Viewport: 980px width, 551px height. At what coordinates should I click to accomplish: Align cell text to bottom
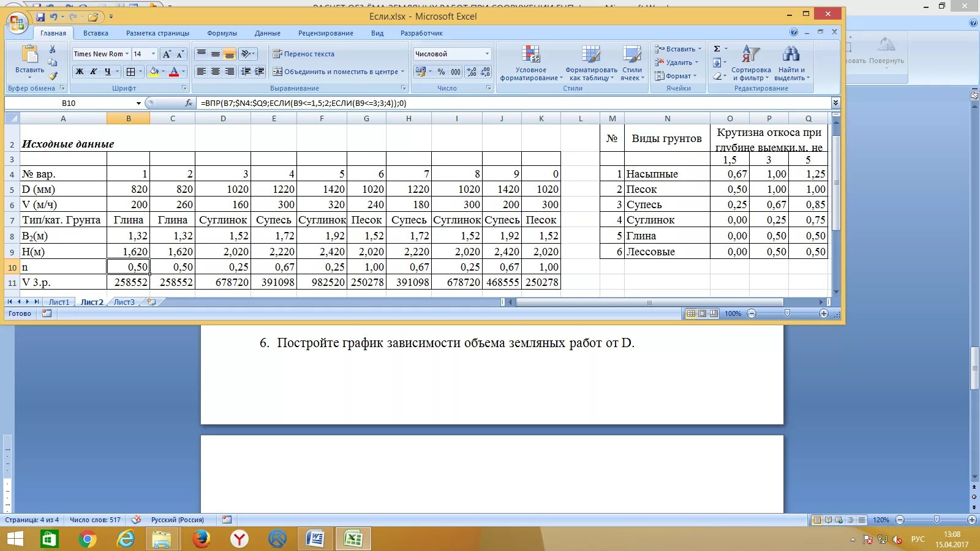click(x=229, y=54)
